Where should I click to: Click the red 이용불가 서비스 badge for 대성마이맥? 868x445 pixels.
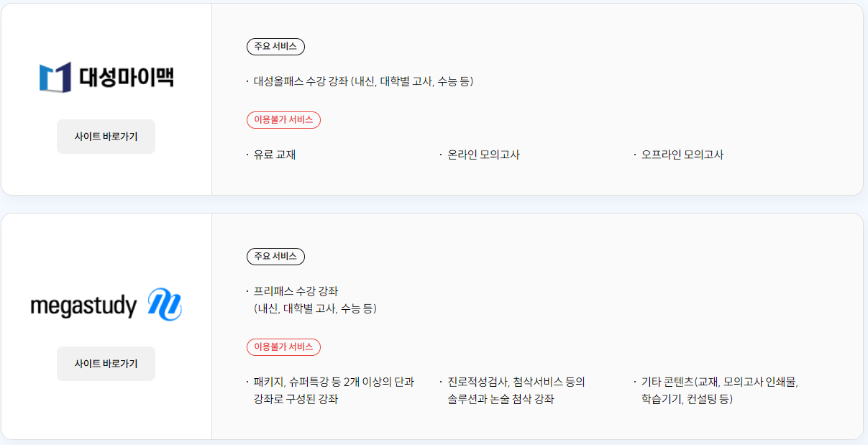pos(283,120)
